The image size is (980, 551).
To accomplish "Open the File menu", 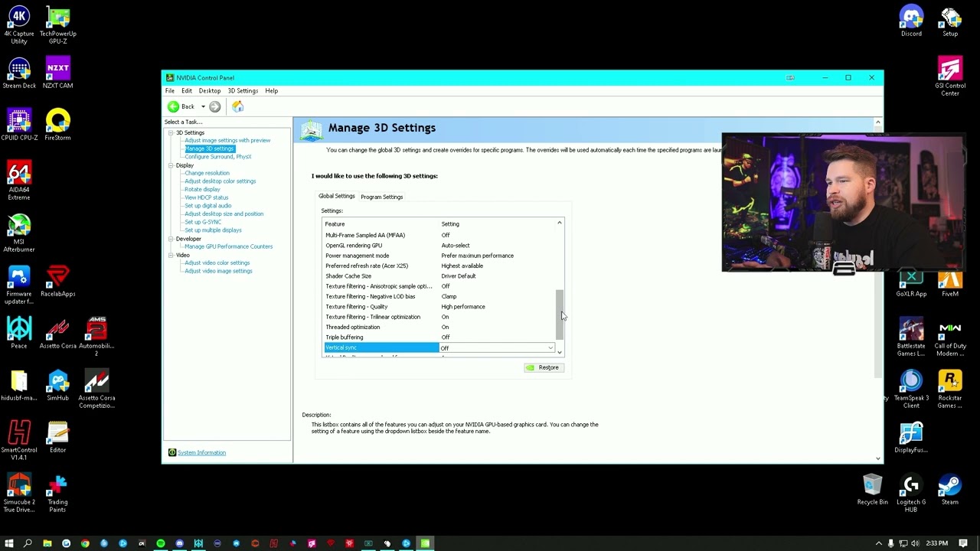I will [170, 90].
